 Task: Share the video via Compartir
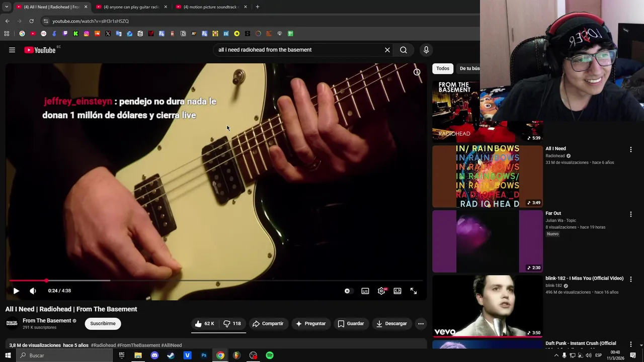[x=268, y=323]
